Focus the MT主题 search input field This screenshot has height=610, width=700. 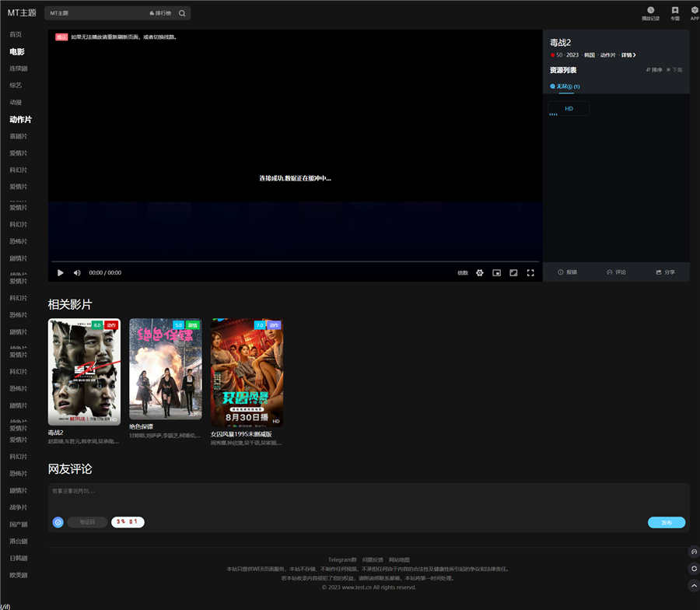point(97,13)
